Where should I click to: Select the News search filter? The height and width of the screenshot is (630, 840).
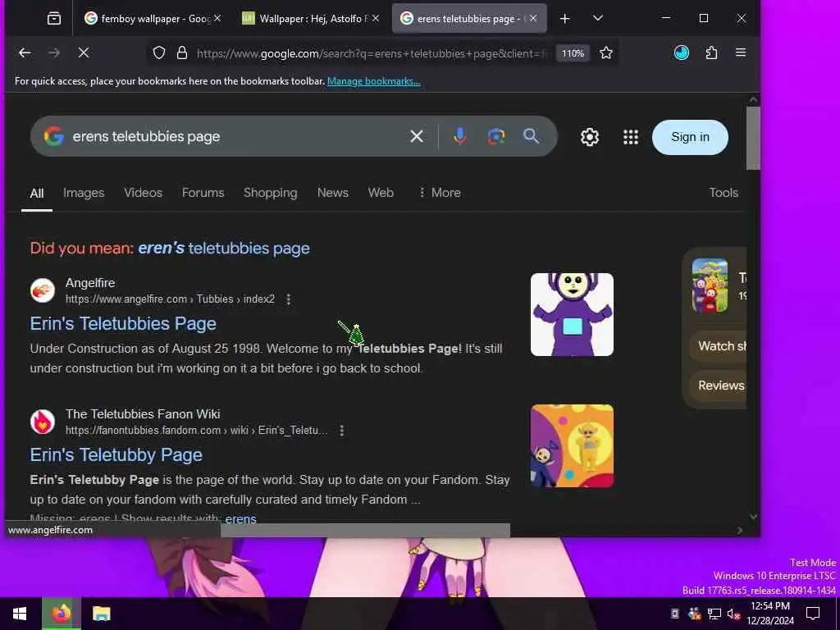click(x=333, y=193)
